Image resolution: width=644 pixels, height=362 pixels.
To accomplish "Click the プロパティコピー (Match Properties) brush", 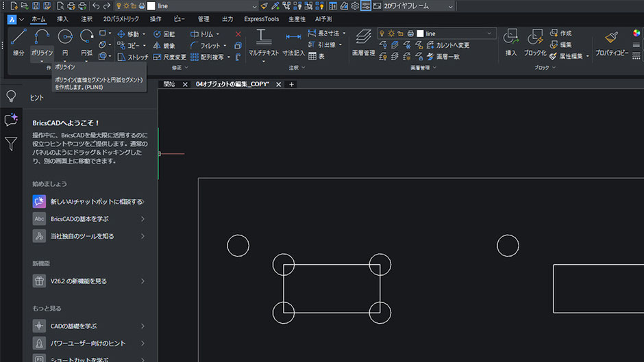I will click(x=612, y=42).
